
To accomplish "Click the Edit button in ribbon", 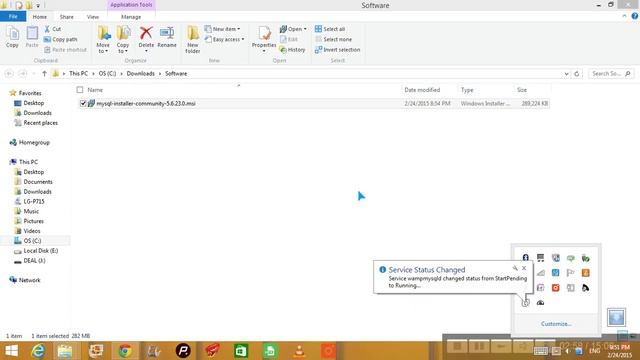I will pyautogui.click(x=289, y=39).
